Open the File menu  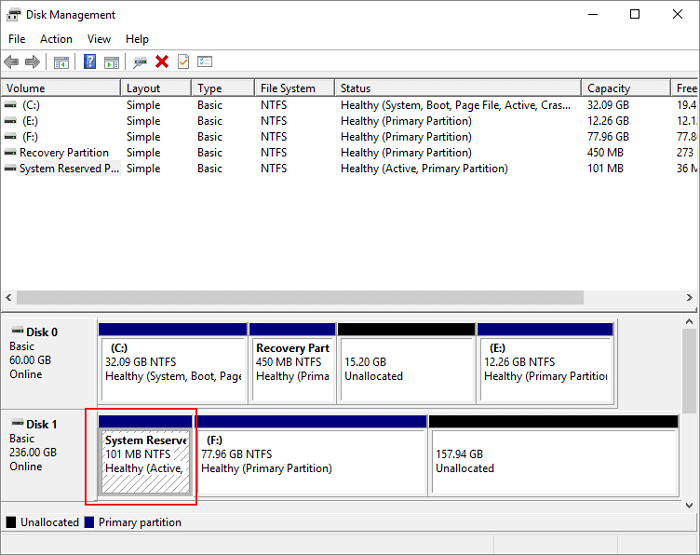tap(17, 39)
